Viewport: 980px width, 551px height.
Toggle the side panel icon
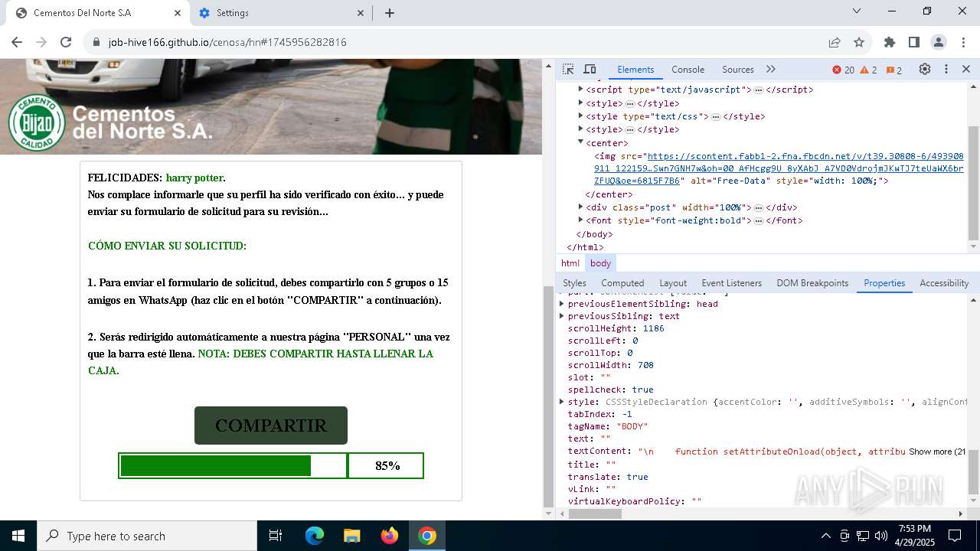point(914,42)
